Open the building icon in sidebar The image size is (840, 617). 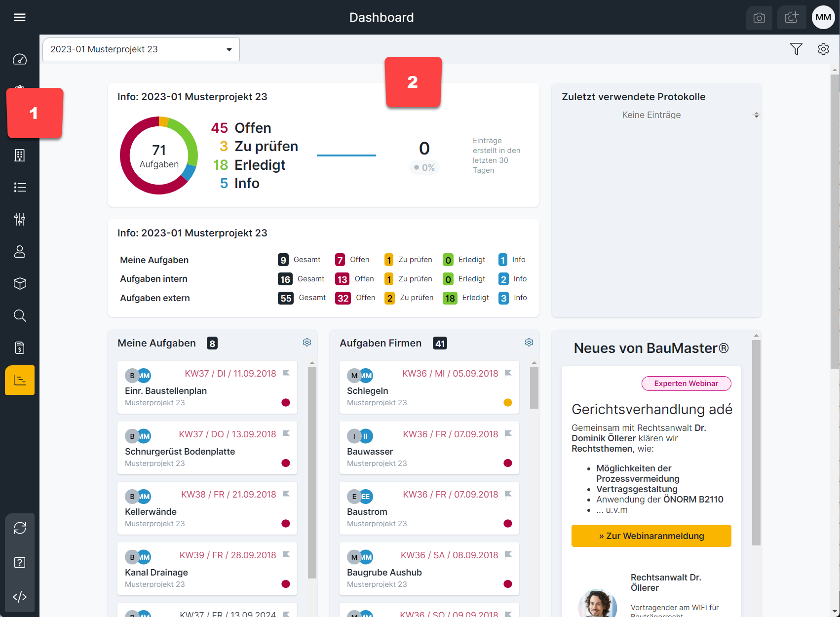point(20,155)
